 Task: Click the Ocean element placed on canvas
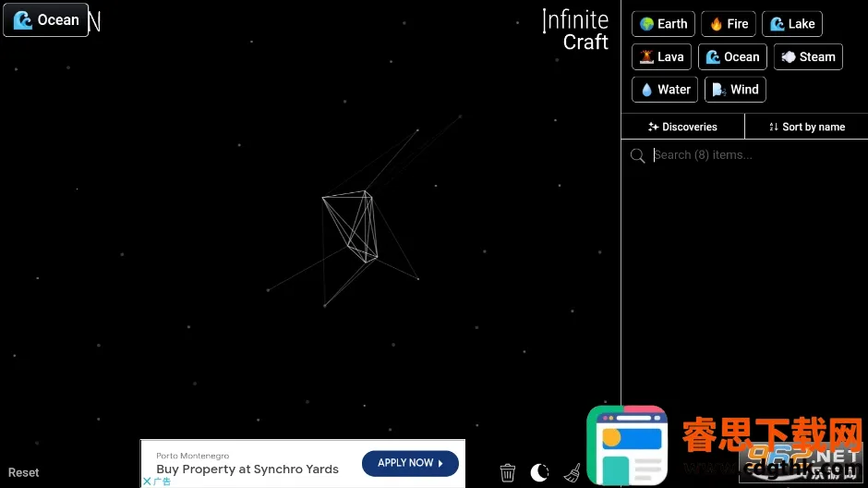click(x=46, y=19)
